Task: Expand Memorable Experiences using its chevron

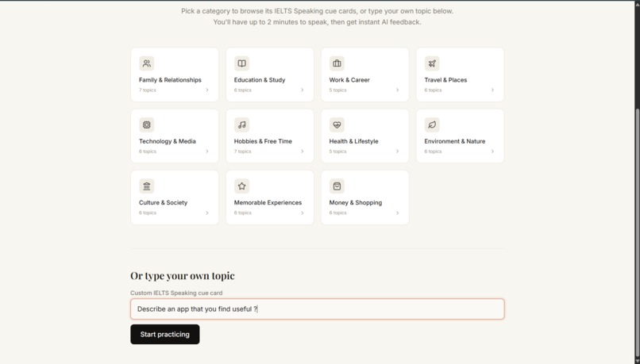Action: [302, 213]
